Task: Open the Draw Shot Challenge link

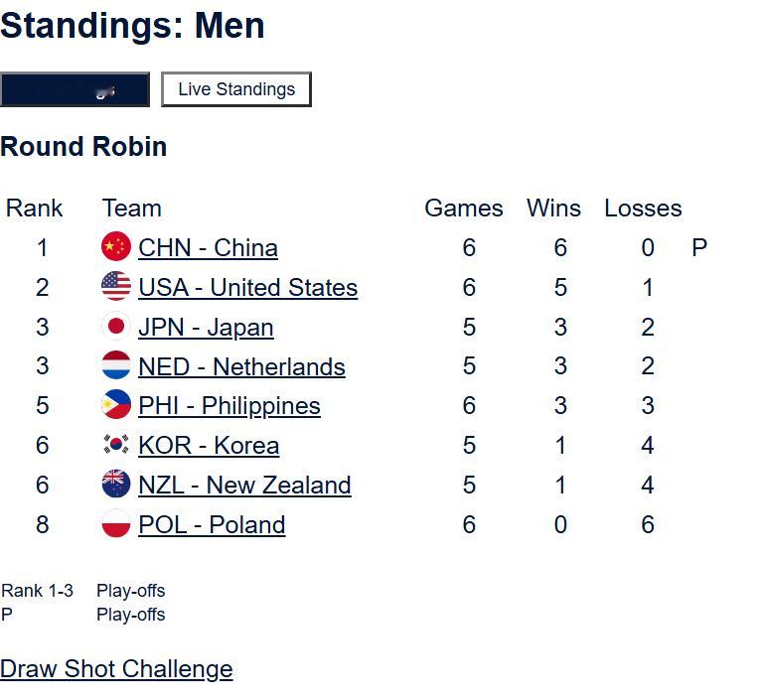Action: coord(116,669)
